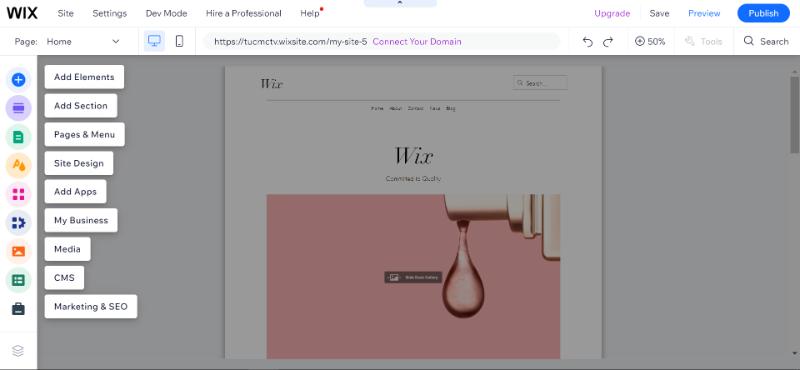
Task: Switch to desktop view icon
Action: point(154,41)
